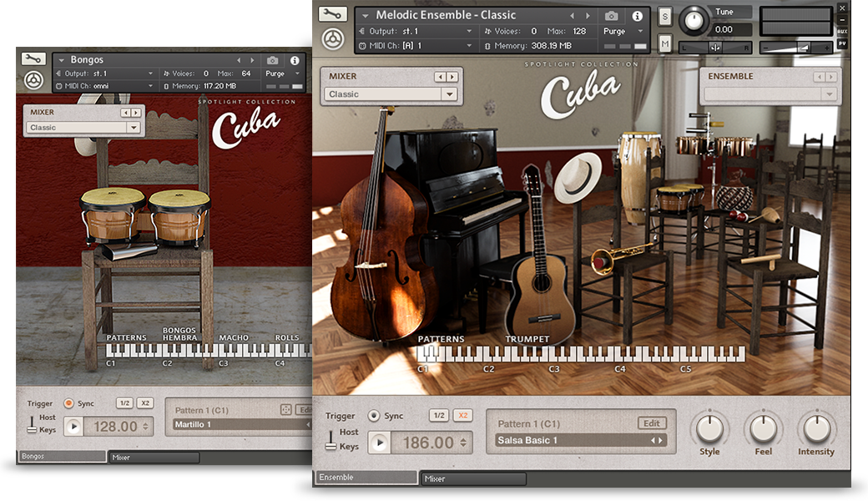Step to previous pattern before Salsa Basic 1

(654, 441)
